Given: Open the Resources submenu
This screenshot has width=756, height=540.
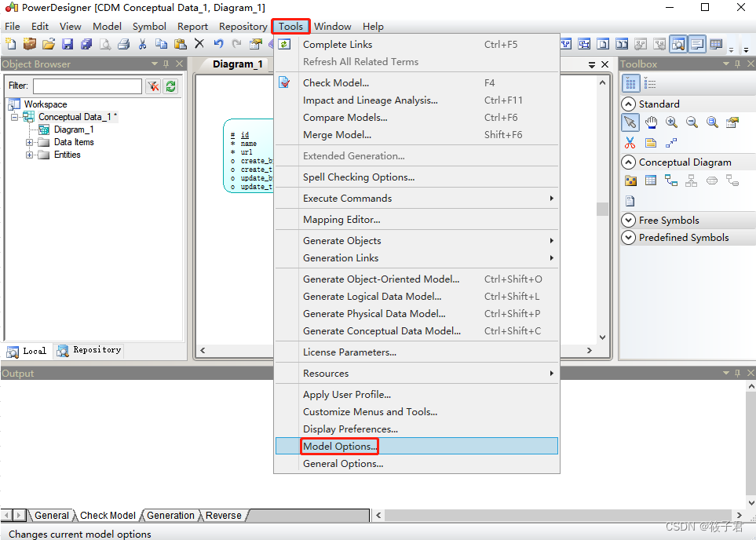Looking at the screenshot, I should tap(417, 373).
